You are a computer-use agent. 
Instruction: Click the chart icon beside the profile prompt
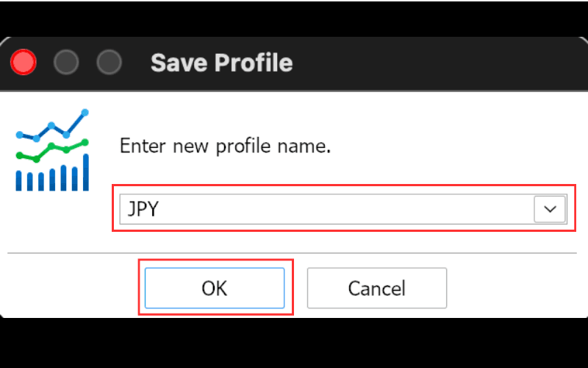coord(52,150)
